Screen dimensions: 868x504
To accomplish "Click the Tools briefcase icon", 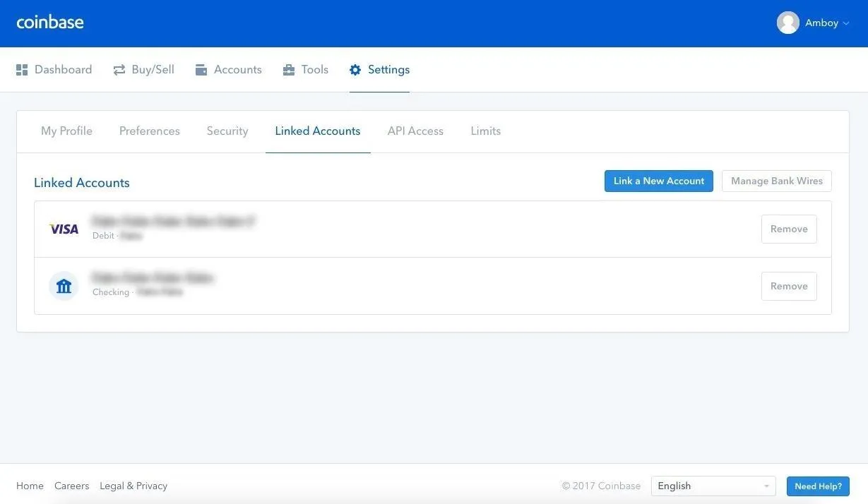I will 289,70.
